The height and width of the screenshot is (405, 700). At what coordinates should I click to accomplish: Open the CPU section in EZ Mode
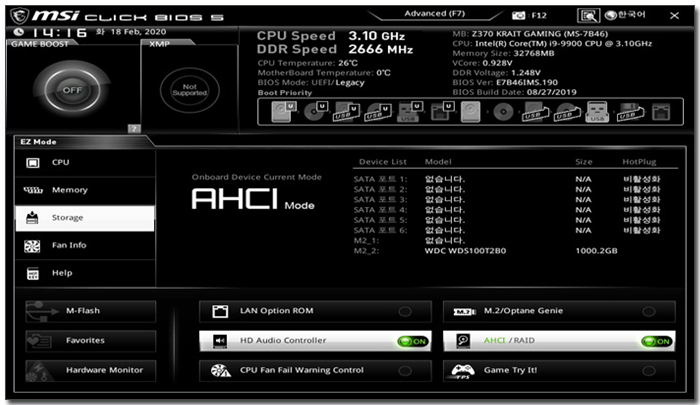pyautogui.click(x=85, y=163)
